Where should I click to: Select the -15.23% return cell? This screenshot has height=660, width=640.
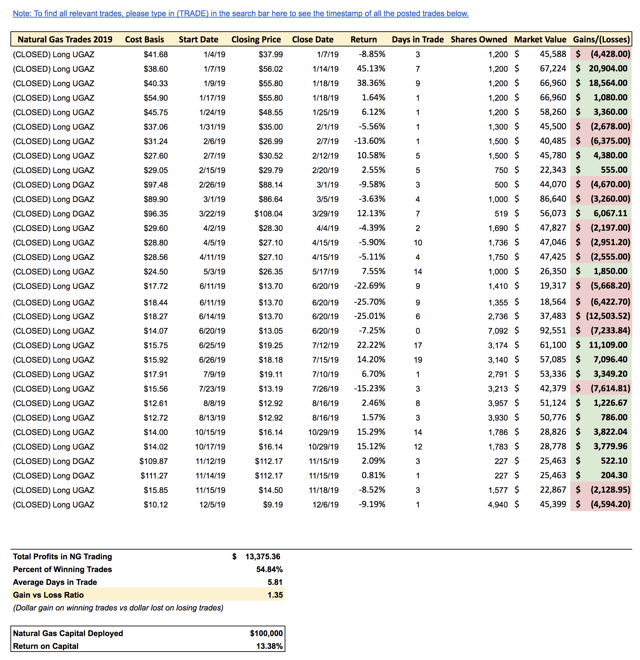pyautogui.click(x=370, y=389)
